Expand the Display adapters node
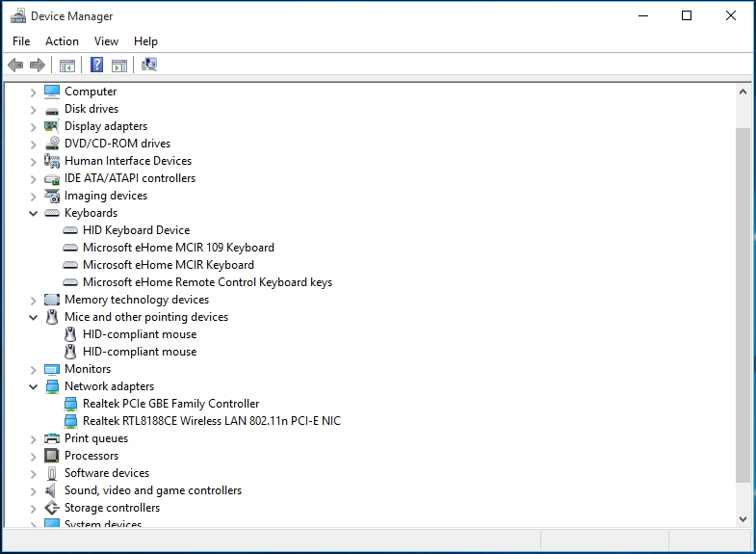Image resolution: width=756 pixels, height=554 pixels. coord(33,127)
